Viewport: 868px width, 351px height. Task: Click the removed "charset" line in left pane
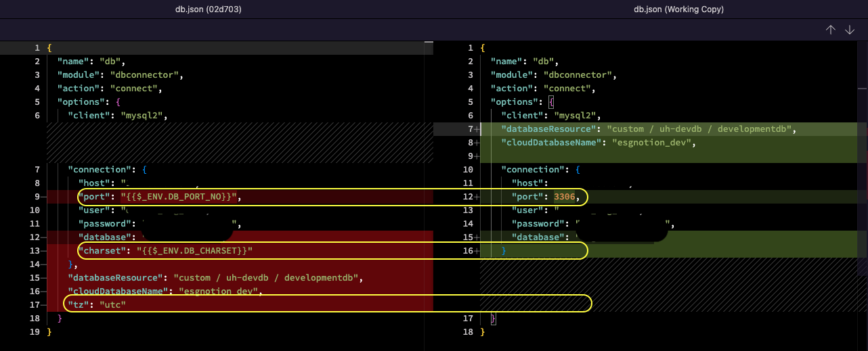(165, 251)
